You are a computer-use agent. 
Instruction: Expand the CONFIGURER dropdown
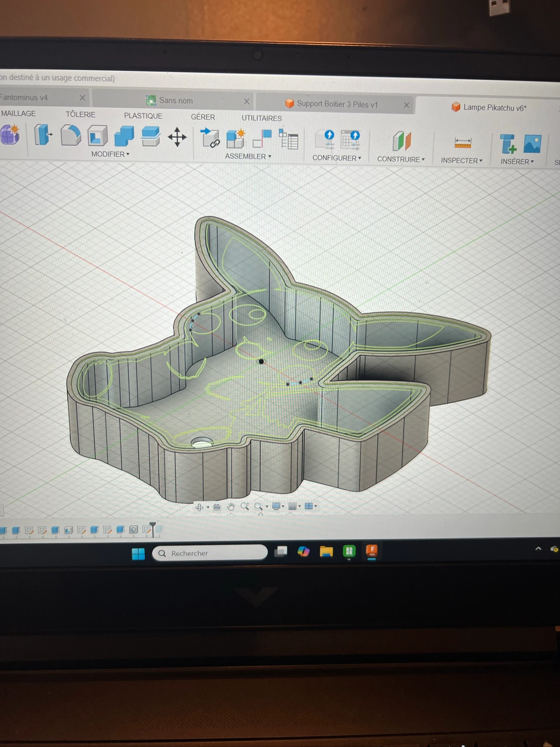pyautogui.click(x=337, y=158)
